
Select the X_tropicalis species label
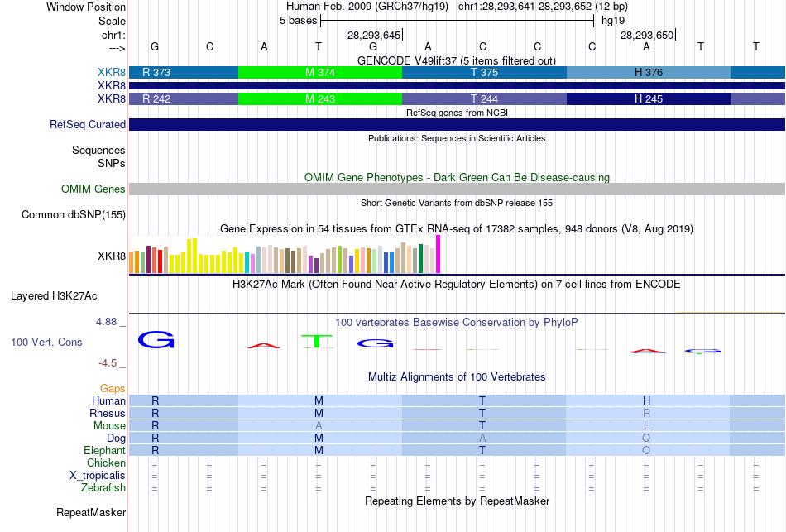98,476
